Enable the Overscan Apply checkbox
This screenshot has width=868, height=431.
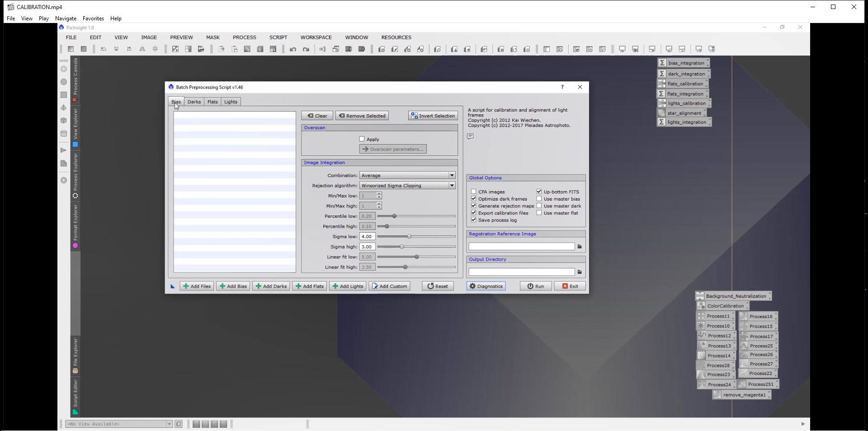pos(362,139)
